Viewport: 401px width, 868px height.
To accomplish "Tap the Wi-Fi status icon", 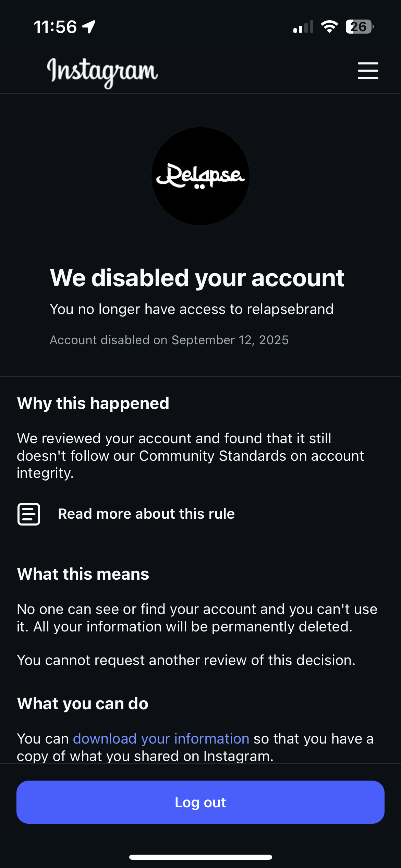I will point(329,27).
